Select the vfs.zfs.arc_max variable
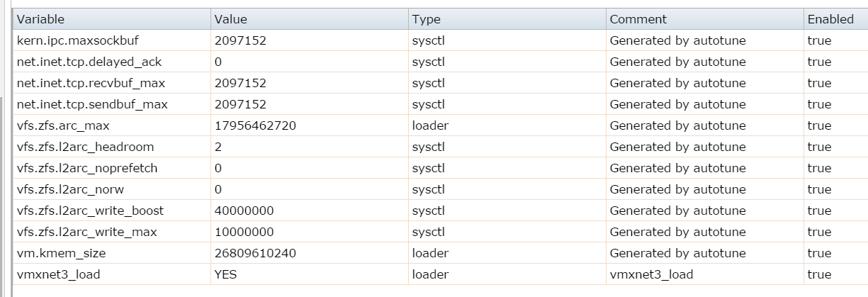The image size is (868, 297). 63,125
